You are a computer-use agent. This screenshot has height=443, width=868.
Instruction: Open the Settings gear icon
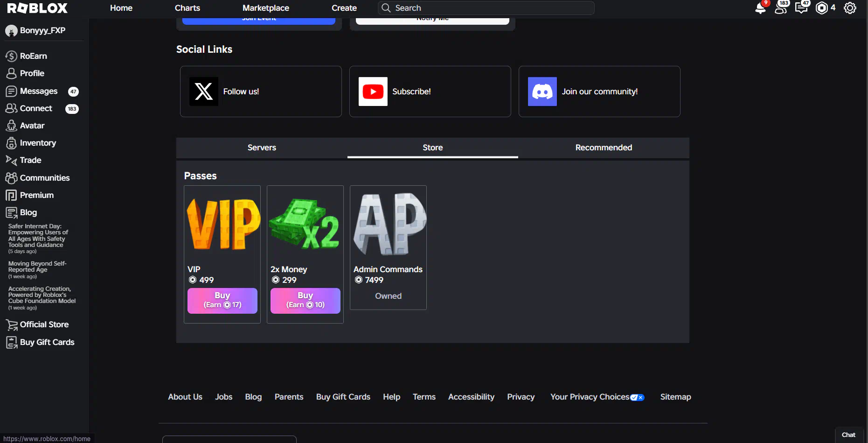pos(850,8)
